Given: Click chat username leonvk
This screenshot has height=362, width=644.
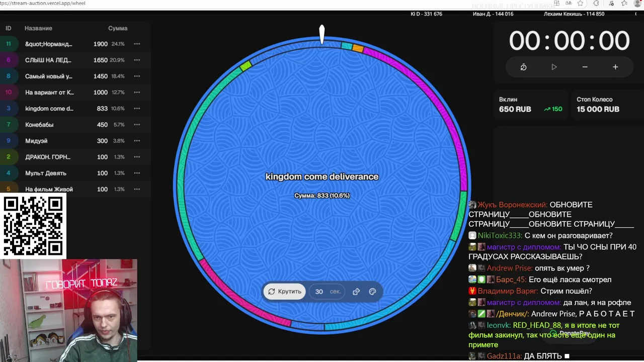Looking at the screenshot, I should [x=499, y=325].
